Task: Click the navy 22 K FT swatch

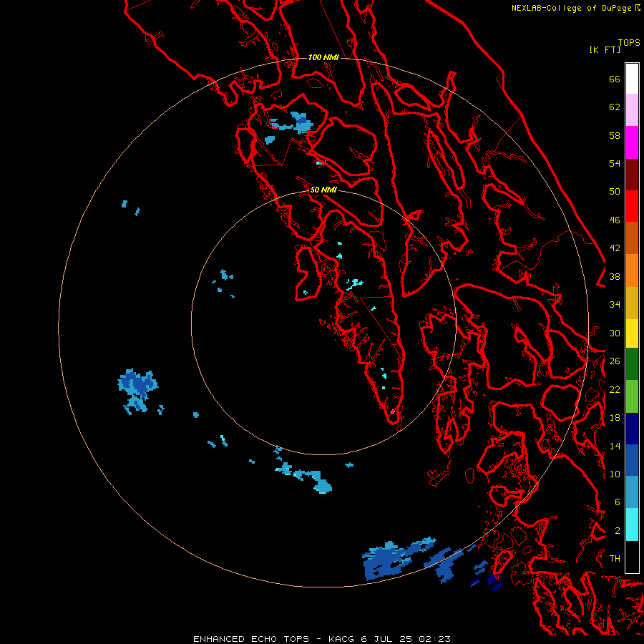Action: pos(632,429)
